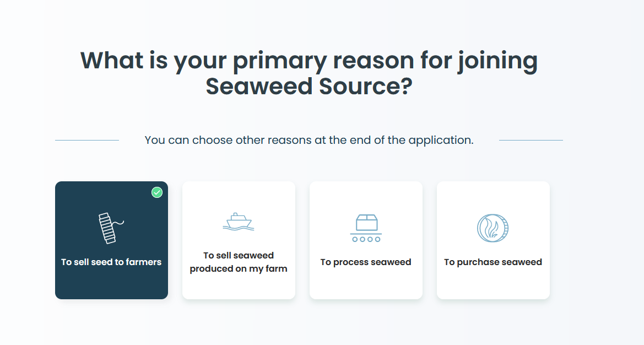Viewport: 644px width, 345px height.
Task: Click the conveyor rollers beneath the box icon
Action: pos(366,239)
